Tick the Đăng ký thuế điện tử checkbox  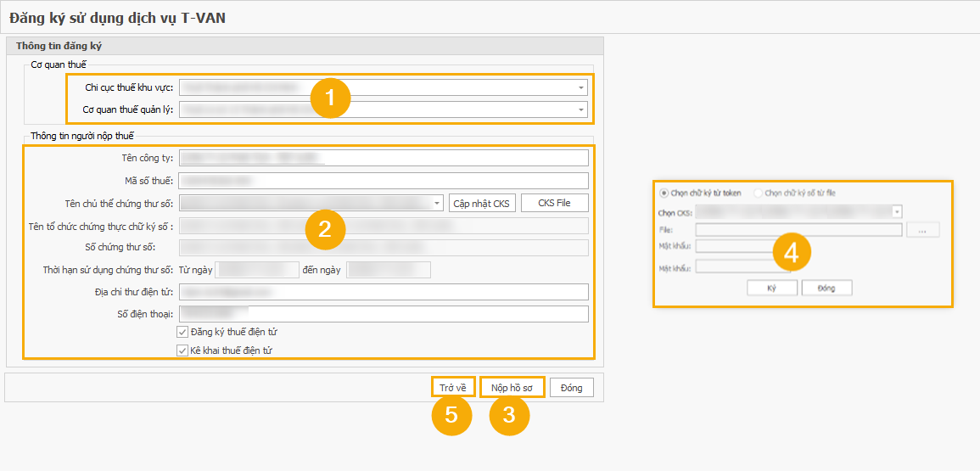(182, 332)
